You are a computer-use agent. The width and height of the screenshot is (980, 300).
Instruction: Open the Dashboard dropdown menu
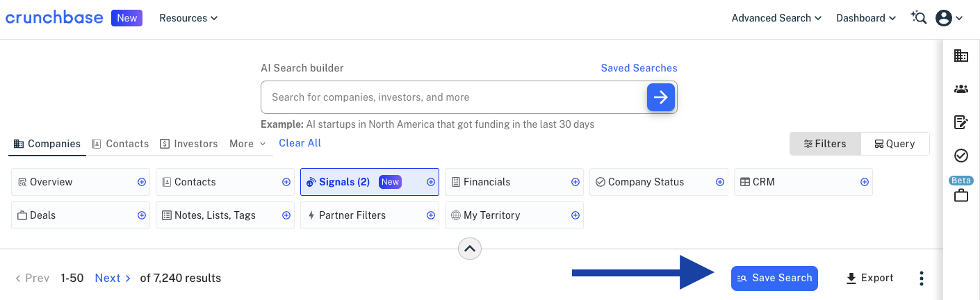[x=866, y=18]
